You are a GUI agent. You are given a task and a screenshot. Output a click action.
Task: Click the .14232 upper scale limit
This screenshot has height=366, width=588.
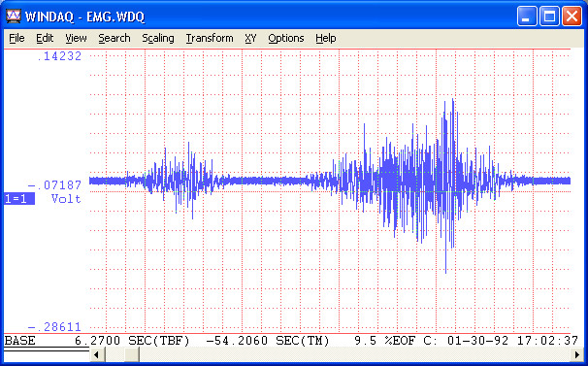tap(59, 56)
